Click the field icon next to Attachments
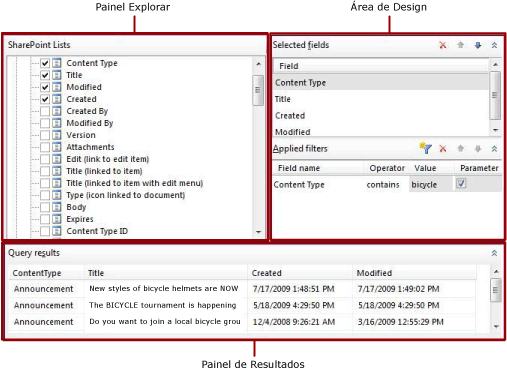Screen dimensions: 507x371 click(57, 147)
